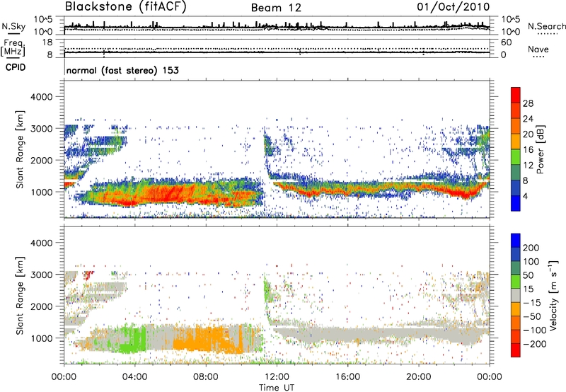
Task: Click the green velocity patch near 04:00 at 1000 km
Action: [133, 340]
